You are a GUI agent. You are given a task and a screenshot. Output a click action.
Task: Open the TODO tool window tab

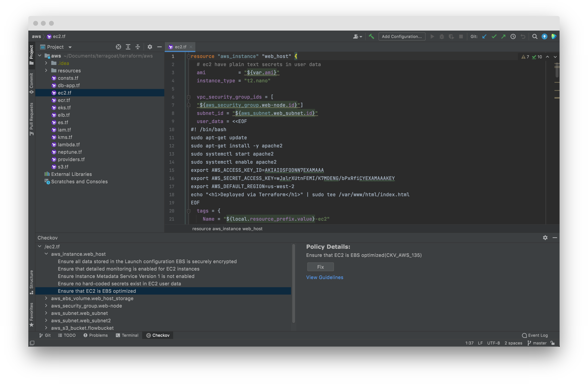coord(67,335)
